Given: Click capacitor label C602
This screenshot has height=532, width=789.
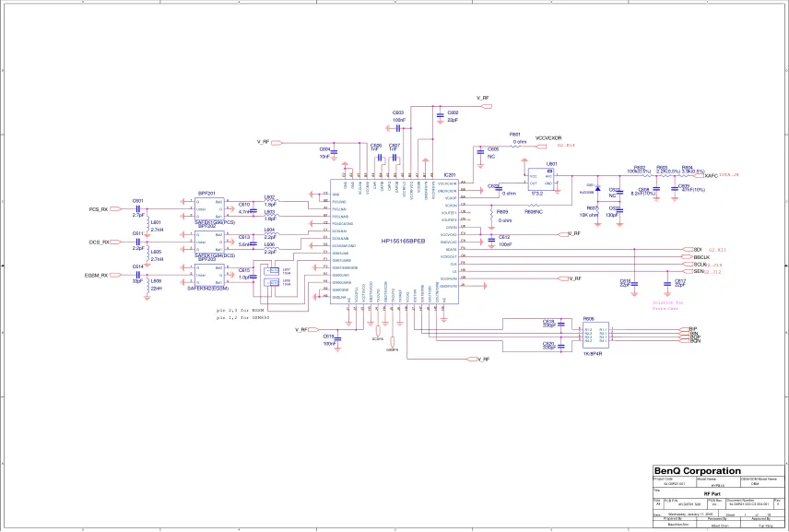Looking at the screenshot, I should [453, 113].
